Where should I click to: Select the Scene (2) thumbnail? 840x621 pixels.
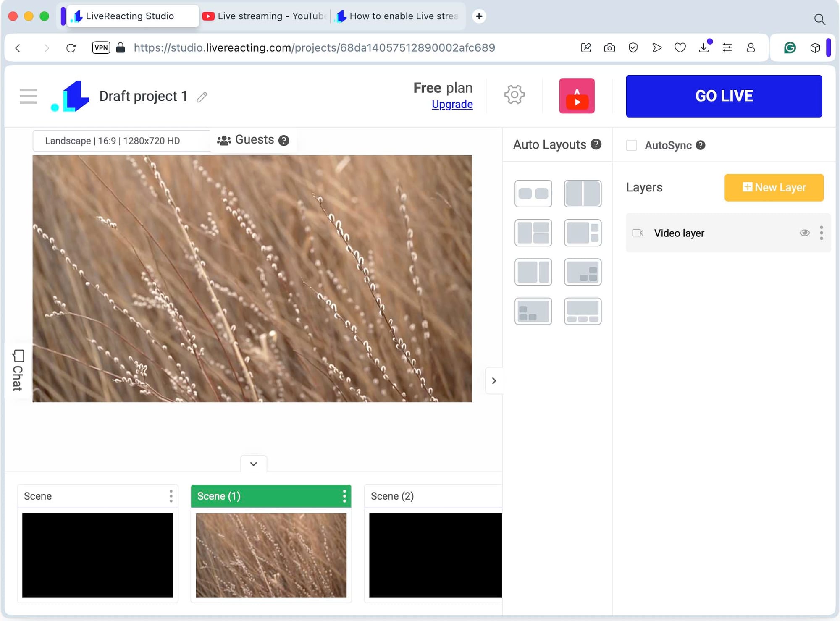[435, 555]
